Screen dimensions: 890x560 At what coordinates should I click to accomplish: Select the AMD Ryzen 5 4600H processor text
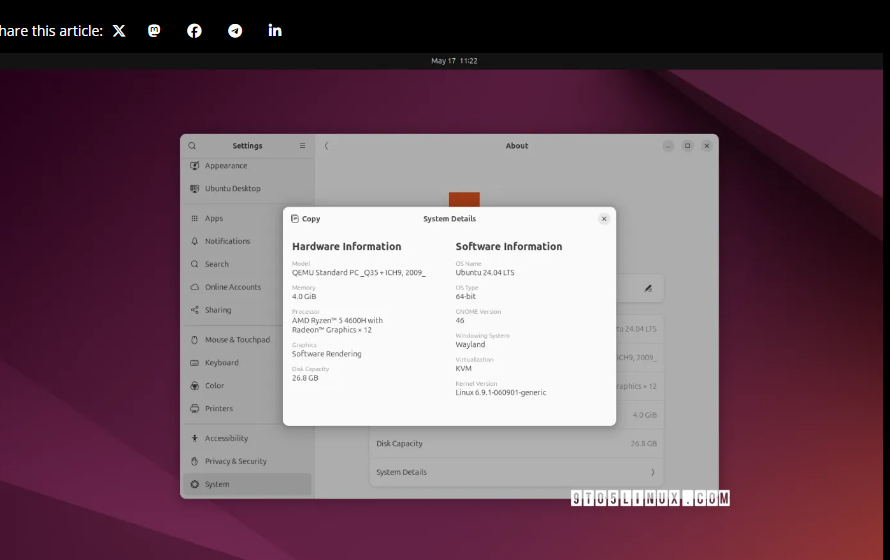pyautogui.click(x=337, y=325)
